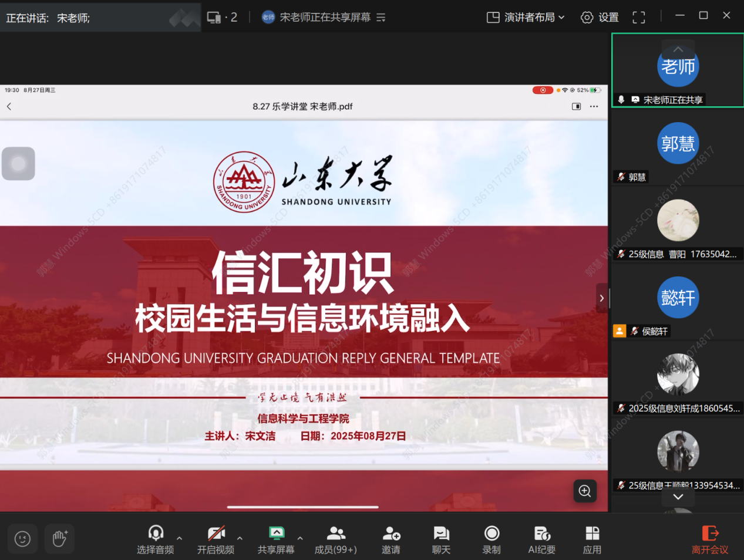This screenshot has width=744, height=560.
Task: Open sharing options menu beside 宋老师正在共享屏幕
Action: pyautogui.click(x=381, y=18)
